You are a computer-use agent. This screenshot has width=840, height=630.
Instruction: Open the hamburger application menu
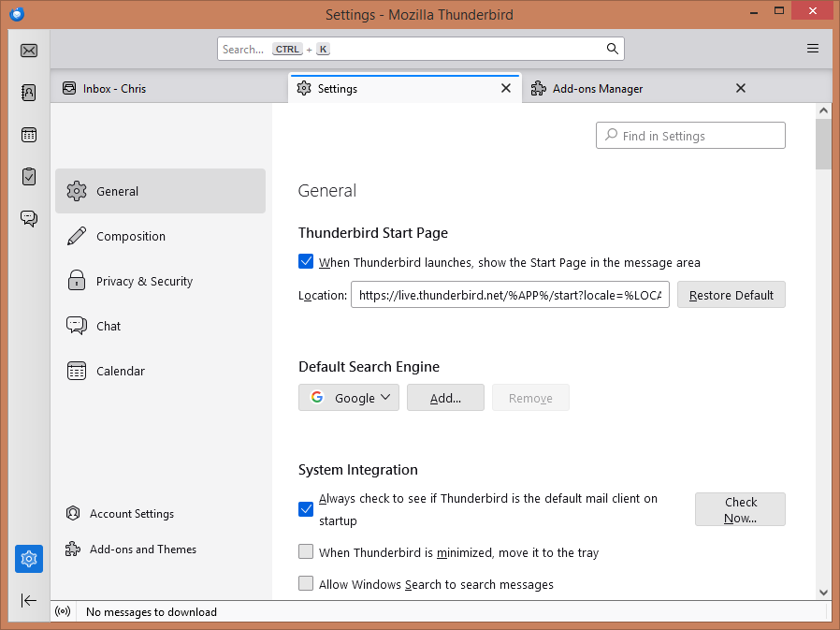813,49
